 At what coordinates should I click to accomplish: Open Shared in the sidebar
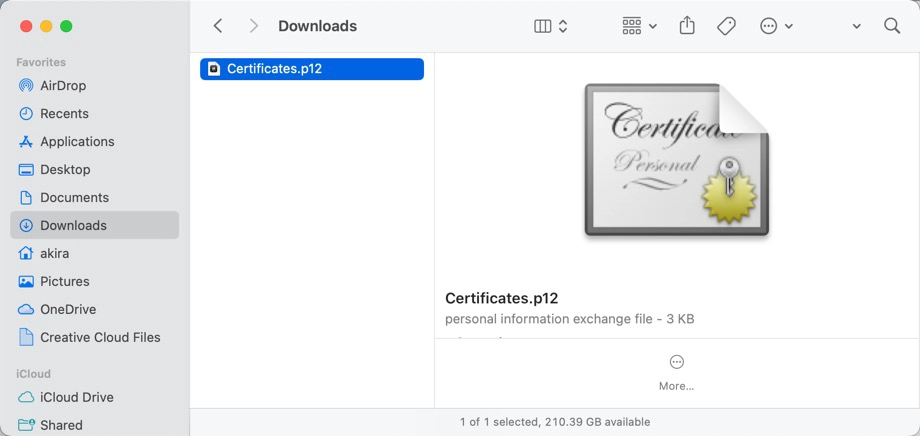[x=94, y=425]
